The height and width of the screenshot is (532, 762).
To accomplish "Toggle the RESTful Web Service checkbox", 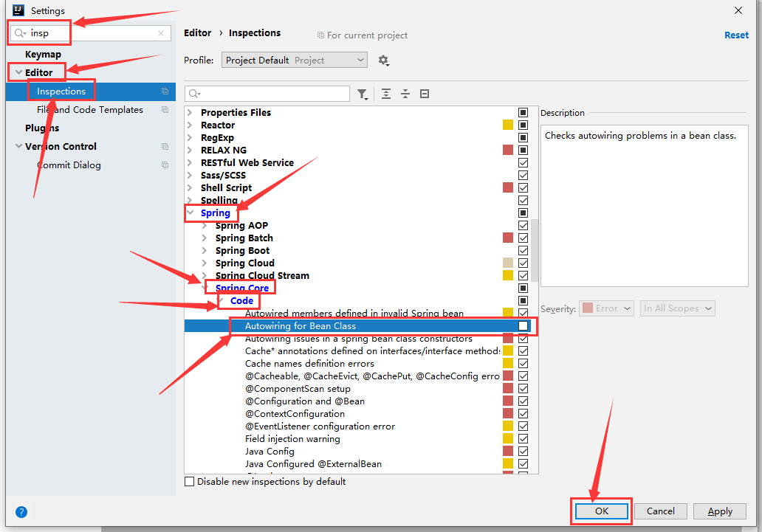I will [x=523, y=163].
